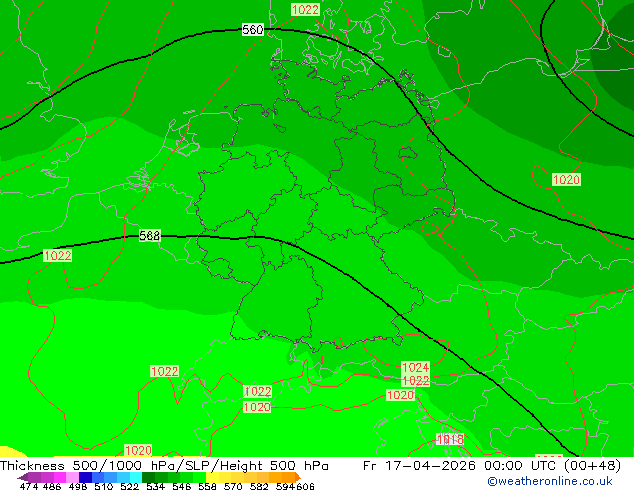Click the 570 legend scale value
The image size is (634, 490).
[x=233, y=486]
